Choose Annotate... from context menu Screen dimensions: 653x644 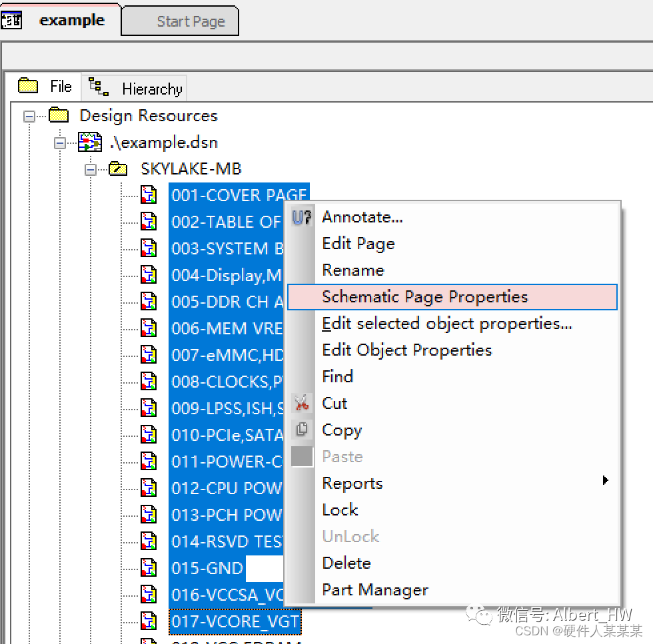[452, 217]
